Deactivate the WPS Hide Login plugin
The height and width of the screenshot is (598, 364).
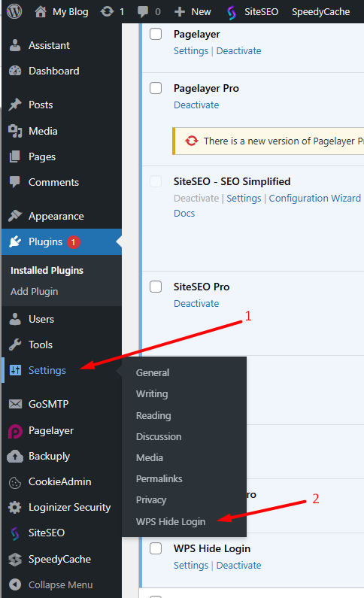click(x=238, y=565)
